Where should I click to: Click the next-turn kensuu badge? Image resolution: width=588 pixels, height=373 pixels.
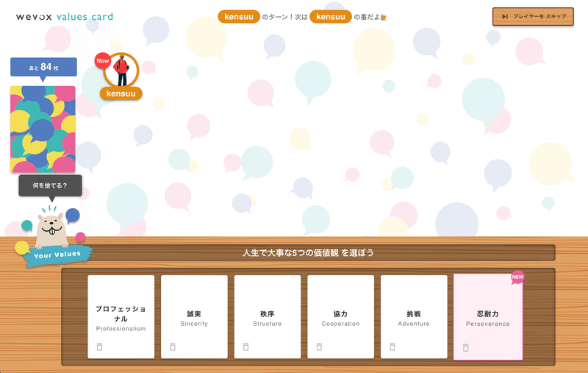pyautogui.click(x=331, y=16)
